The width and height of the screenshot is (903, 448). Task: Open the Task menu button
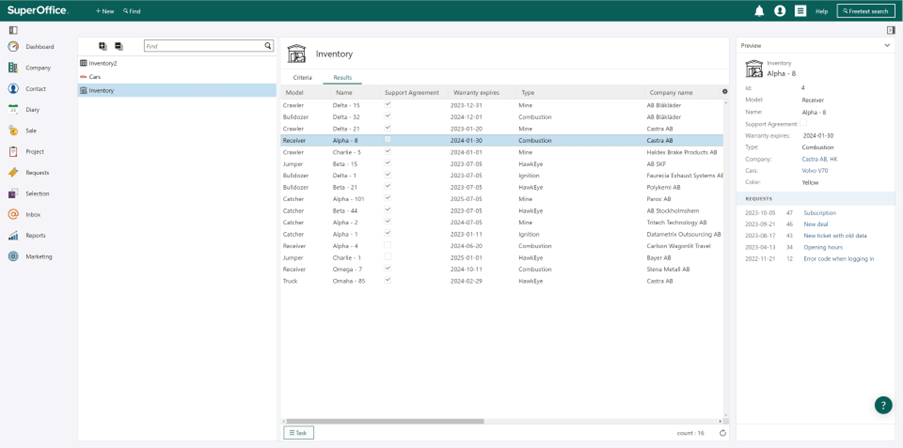pos(298,432)
